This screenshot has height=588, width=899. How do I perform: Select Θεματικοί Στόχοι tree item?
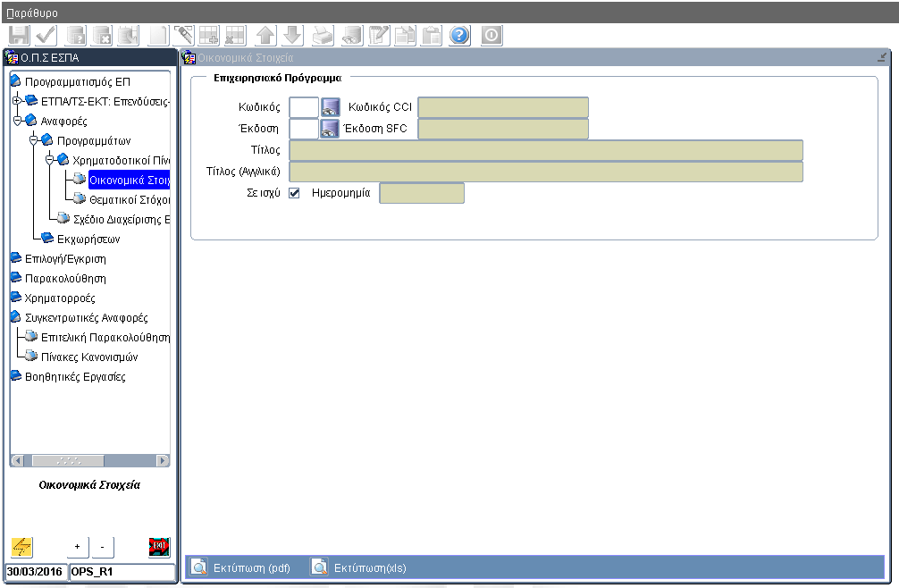coord(130,200)
